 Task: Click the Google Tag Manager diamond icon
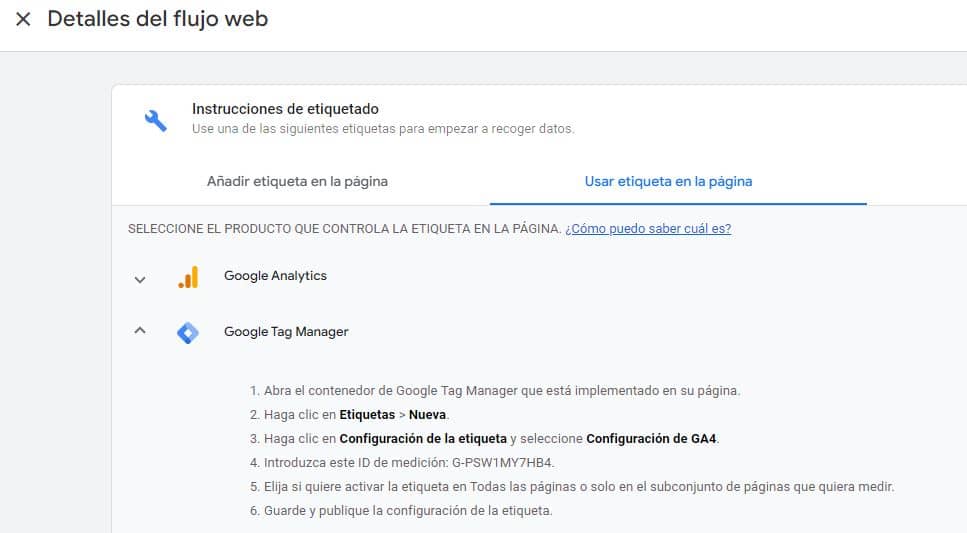pyautogui.click(x=187, y=333)
